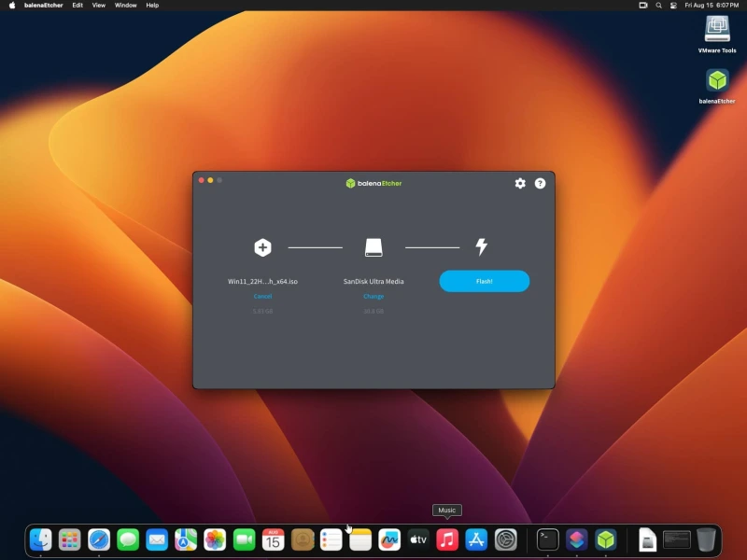Click the screen recording menu bar icon
This screenshot has width=747, height=560.
pyautogui.click(x=643, y=6)
